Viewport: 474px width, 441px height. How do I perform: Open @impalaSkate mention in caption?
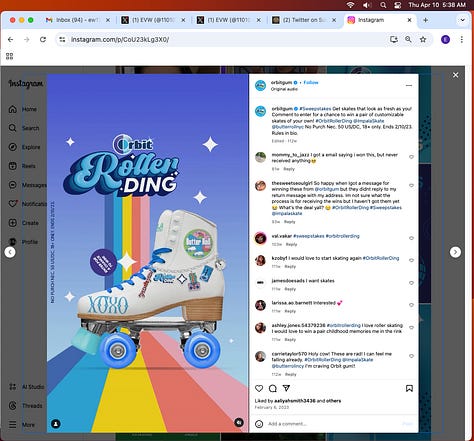point(369,121)
